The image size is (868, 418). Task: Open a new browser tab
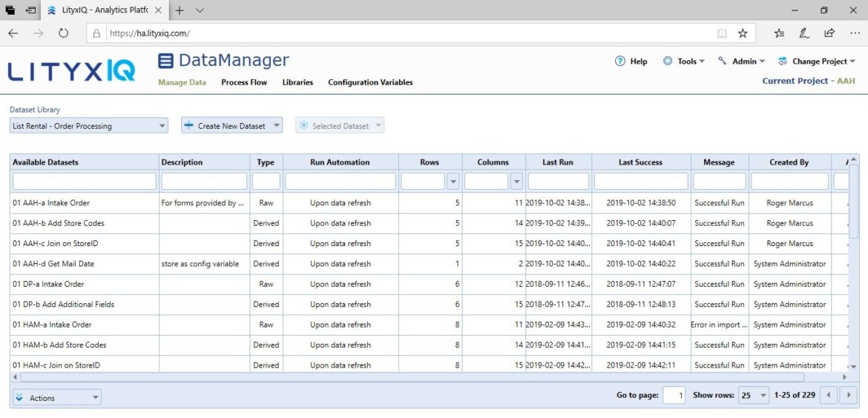point(180,10)
